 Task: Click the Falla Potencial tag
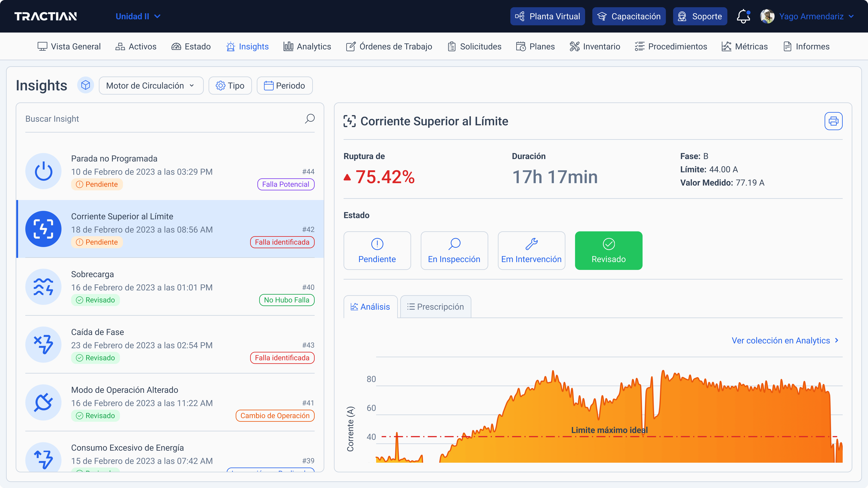[x=286, y=184]
